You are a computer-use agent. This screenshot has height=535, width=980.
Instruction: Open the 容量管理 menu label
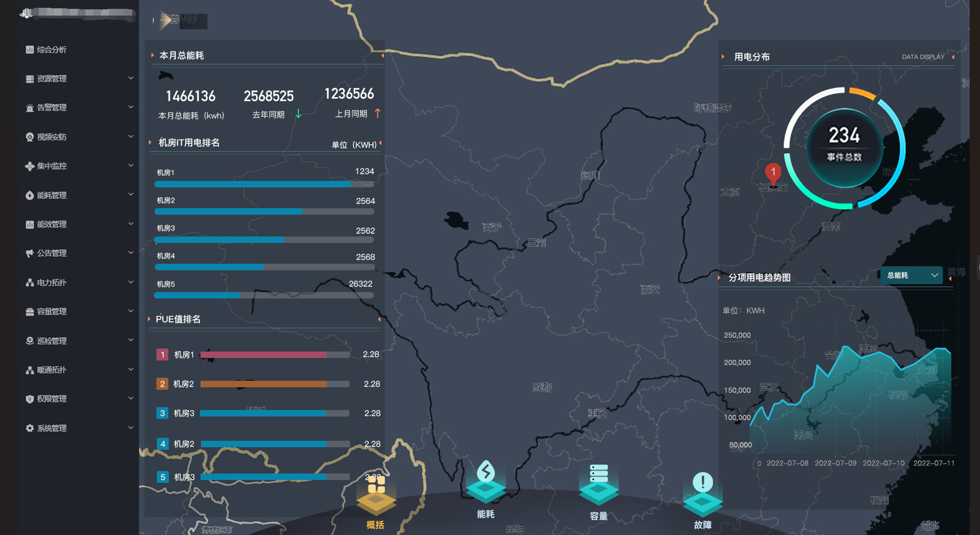52,311
